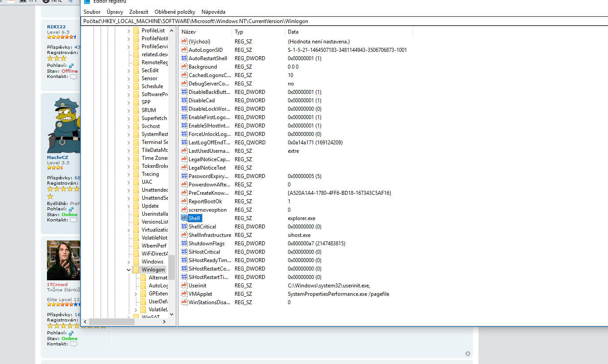Click the Superfetch key folder icon

[136, 118]
